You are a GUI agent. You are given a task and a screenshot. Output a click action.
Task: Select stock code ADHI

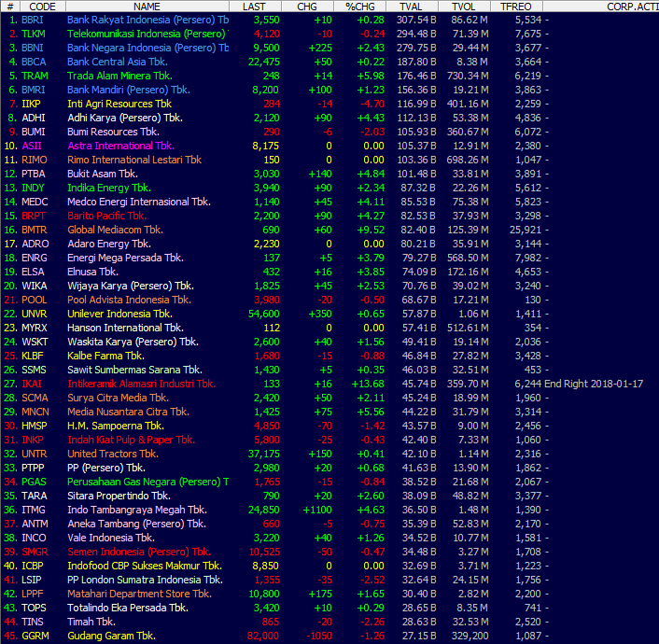coord(34,118)
